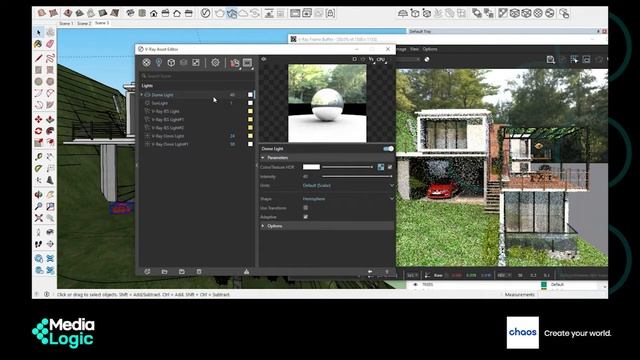Select the Move tool
The height and width of the screenshot is (360, 640).
38,119
